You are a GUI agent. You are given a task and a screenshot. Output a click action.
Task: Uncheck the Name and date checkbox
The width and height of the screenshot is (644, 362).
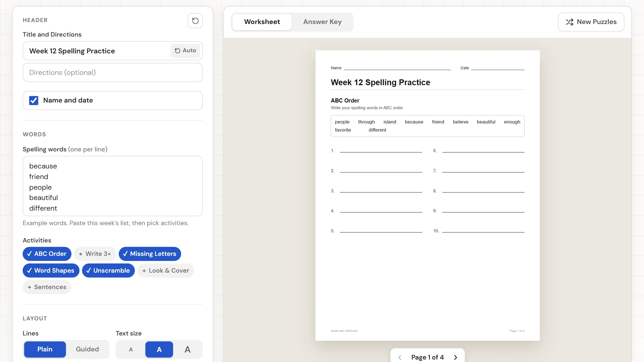[34, 101]
